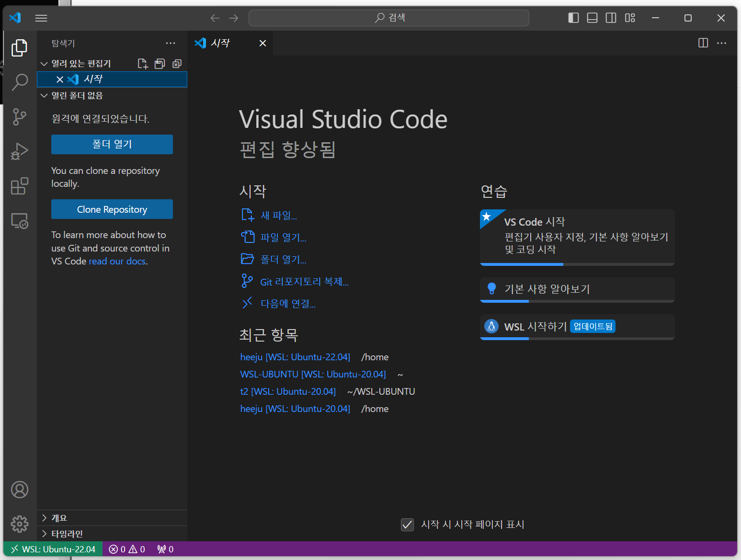This screenshot has width=741, height=560.
Task: Open the Extensions view
Action: pos(20,186)
